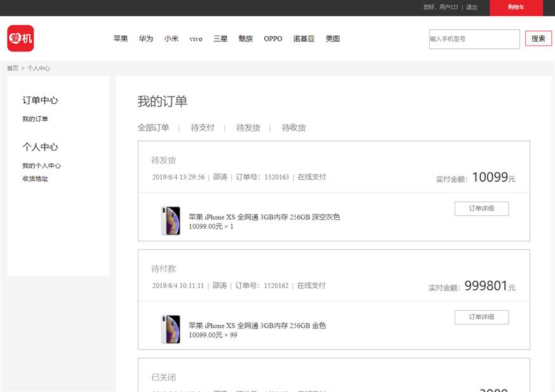Open the OPPO brand category
Viewport: 555px width, 392px height.
[273, 39]
